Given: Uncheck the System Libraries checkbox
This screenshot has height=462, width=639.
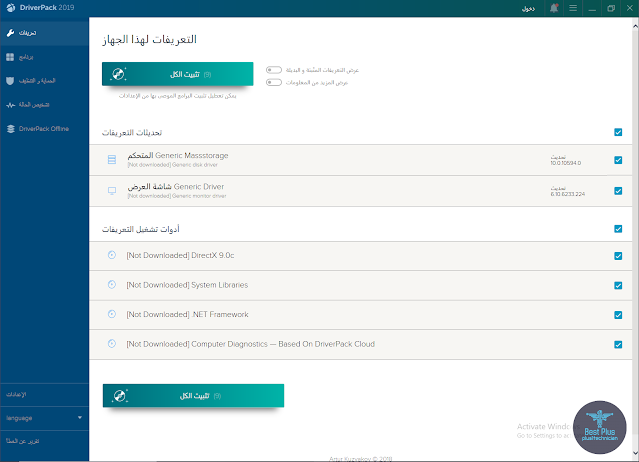Looking at the screenshot, I should click(x=618, y=286).
